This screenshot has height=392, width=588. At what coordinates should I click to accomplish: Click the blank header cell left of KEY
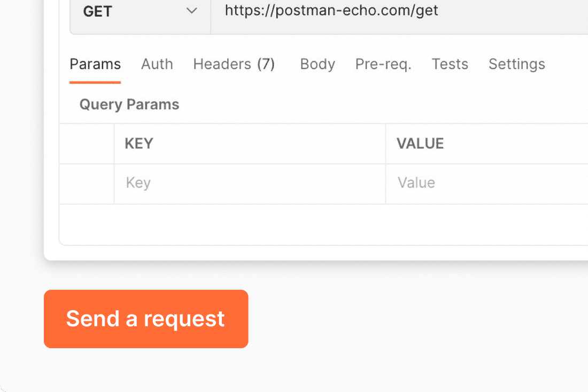point(87,144)
